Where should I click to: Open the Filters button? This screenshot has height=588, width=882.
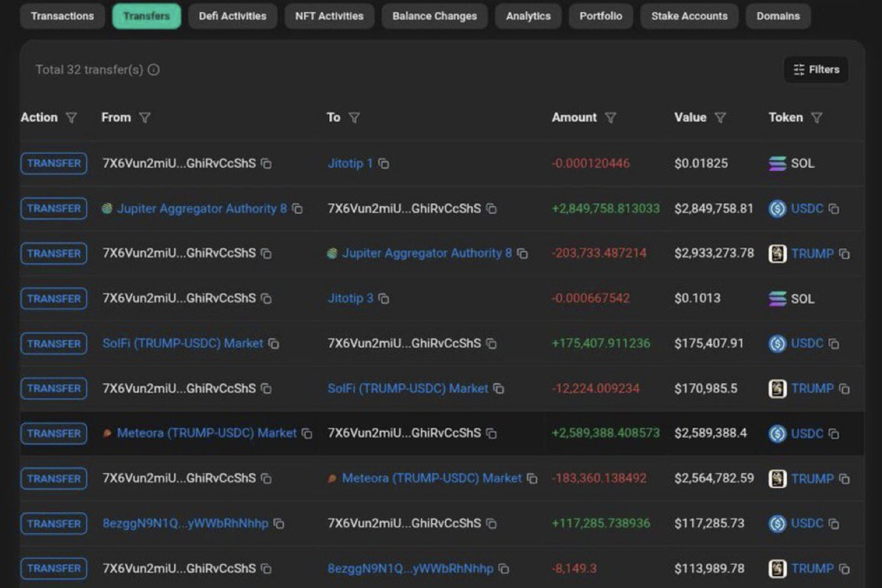click(816, 69)
